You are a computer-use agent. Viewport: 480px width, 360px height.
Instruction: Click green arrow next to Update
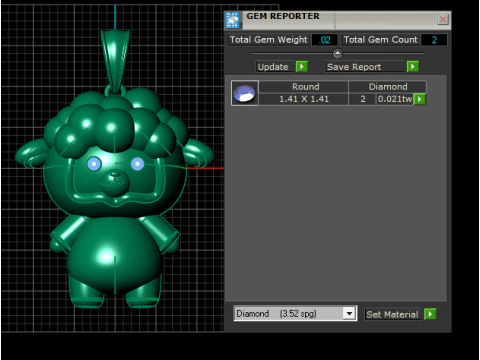point(302,67)
